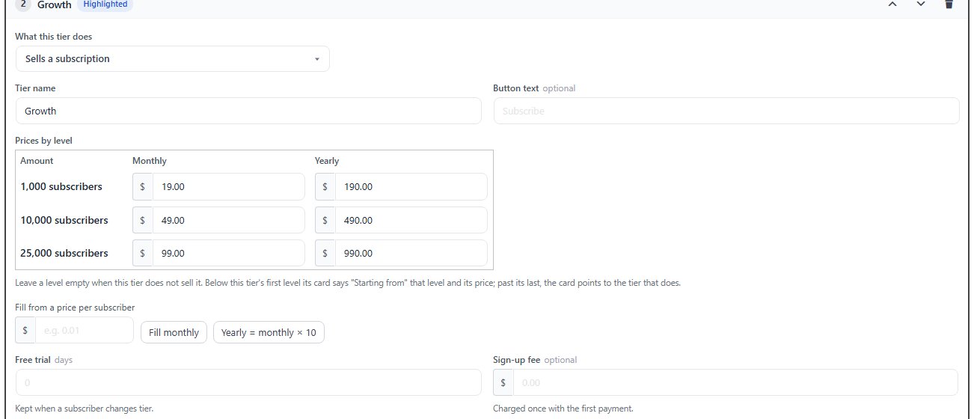Image resolution: width=980 pixels, height=419 pixels.
Task: Click the 'Prices by level' label
Action: point(44,141)
